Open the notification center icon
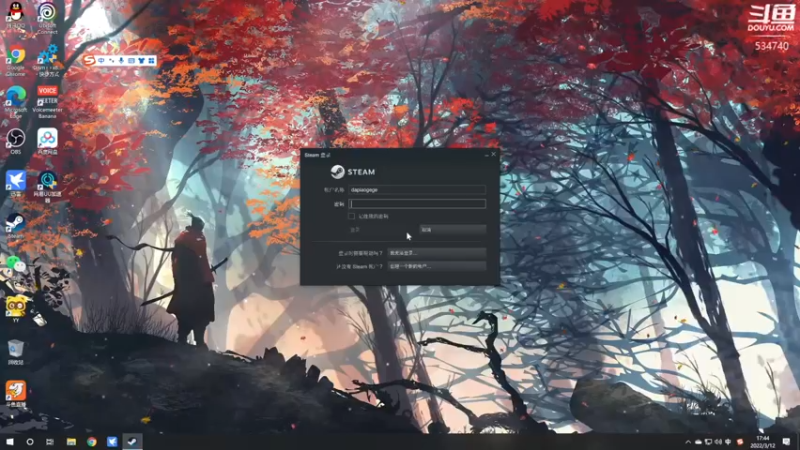 [787, 442]
